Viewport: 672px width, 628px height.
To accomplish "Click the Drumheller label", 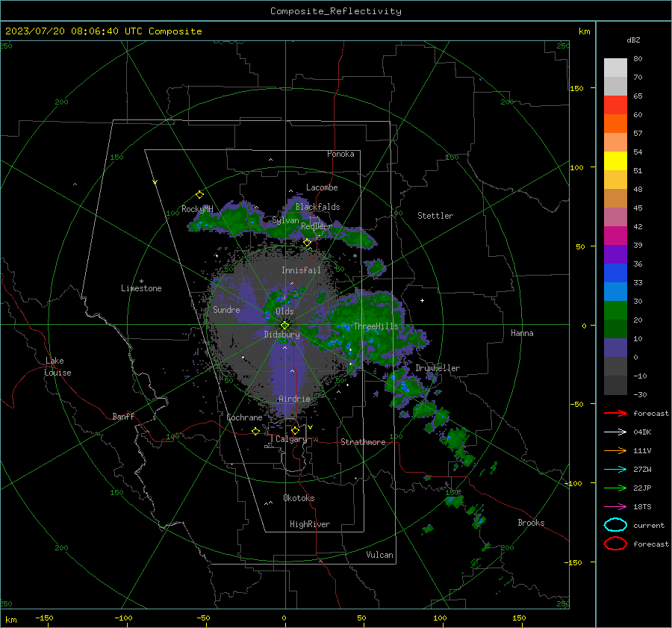I will click(438, 368).
